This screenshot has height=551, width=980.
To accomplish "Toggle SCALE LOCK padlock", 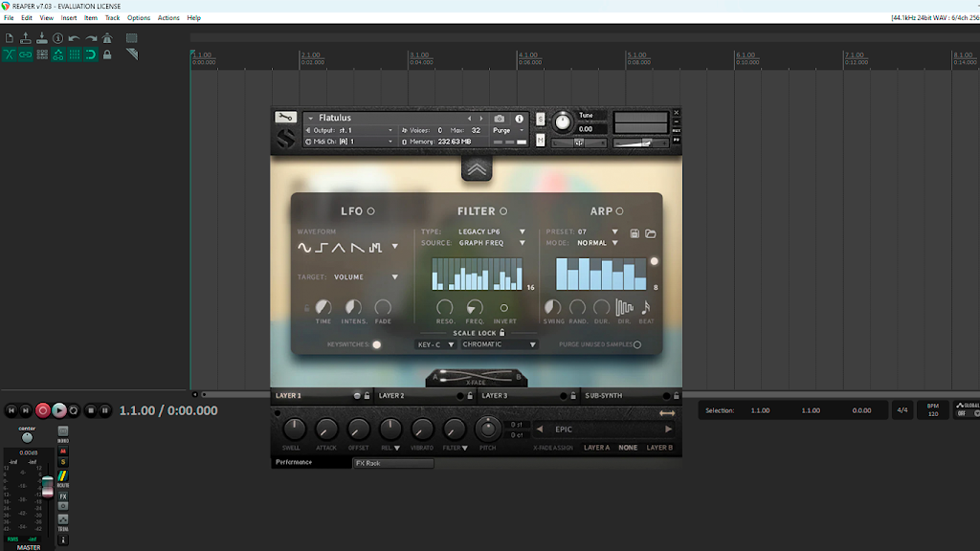I will [x=501, y=333].
